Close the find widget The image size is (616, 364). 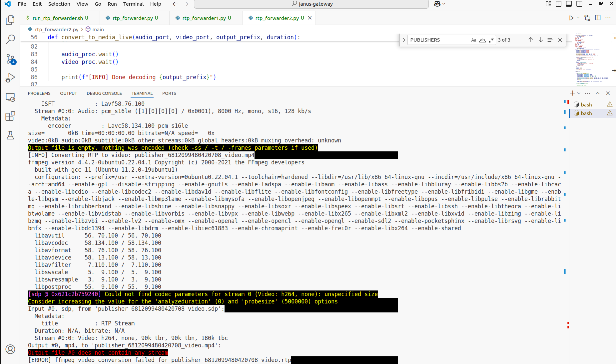pyautogui.click(x=560, y=40)
